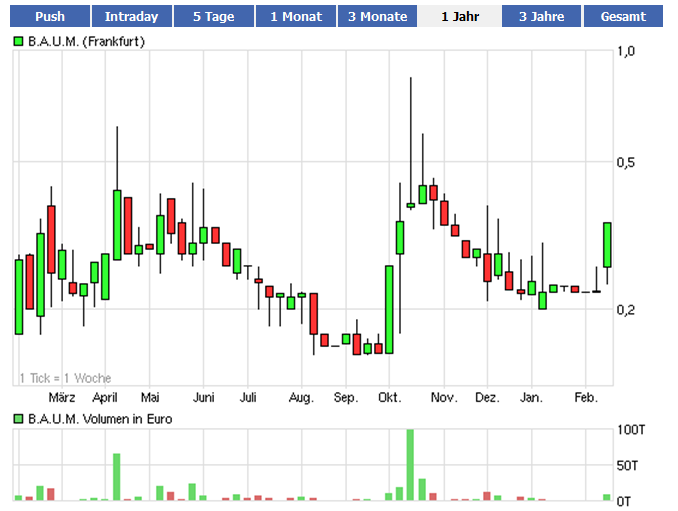Image resolution: width=678 pixels, height=511 pixels.
Task: Click the Okt. axis label
Action: pos(390,397)
